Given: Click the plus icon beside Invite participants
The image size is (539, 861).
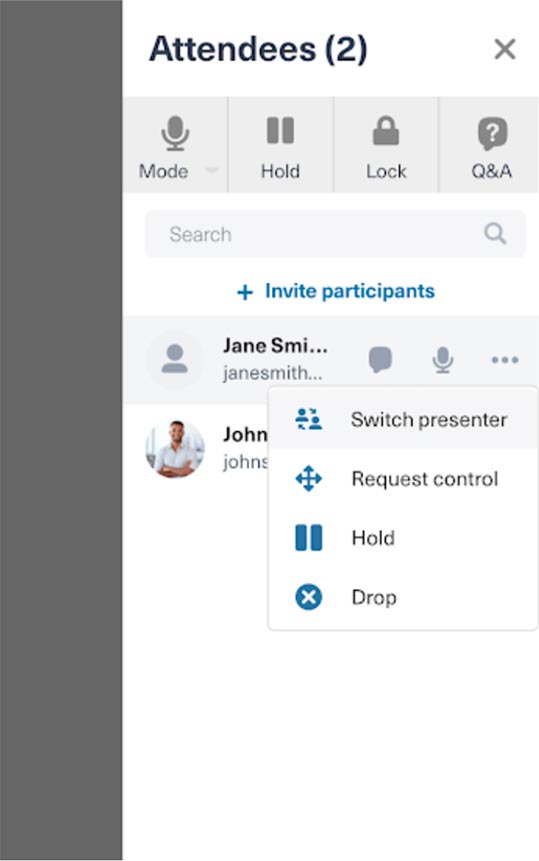Looking at the screenshot, I should [x=245, y=292].
